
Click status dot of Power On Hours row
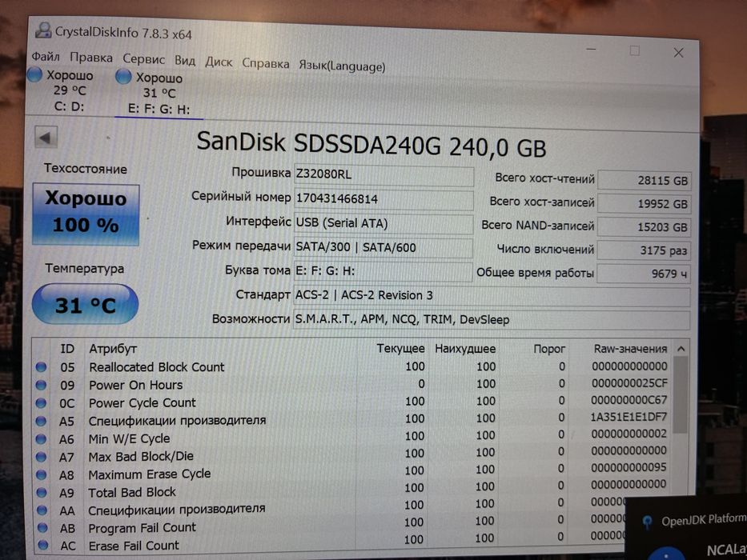(41, 385)
